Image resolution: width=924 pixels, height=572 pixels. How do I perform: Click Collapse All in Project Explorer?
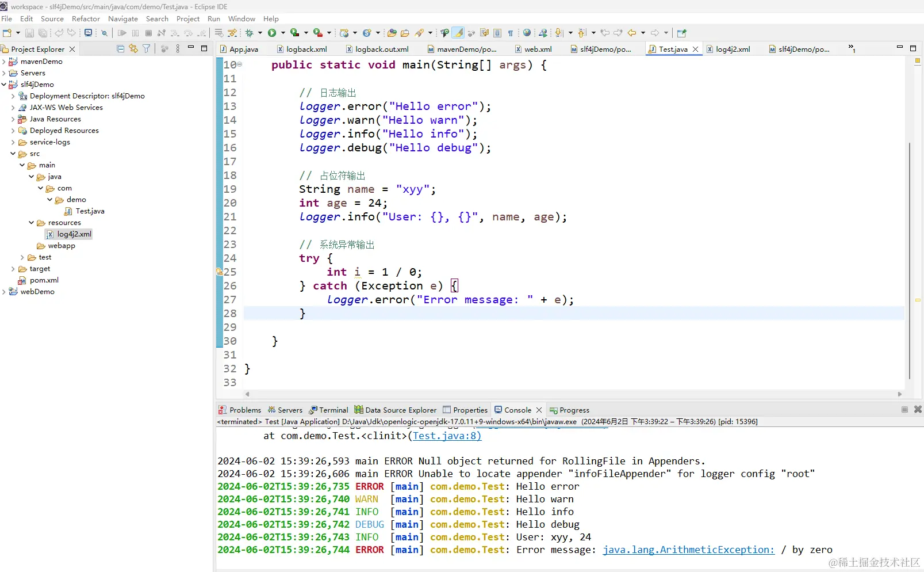click(x=120, y=49)
